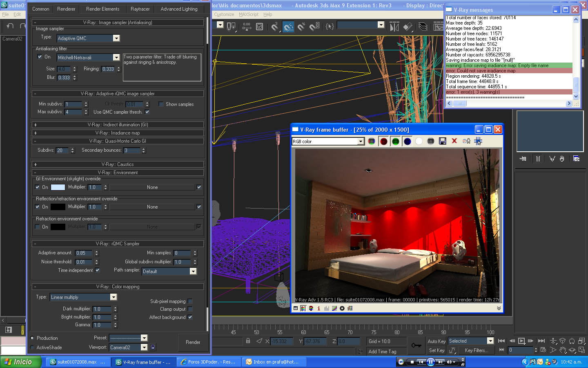Switch to the Raytracer tab
588x368 pixels.
coord(140,9)
